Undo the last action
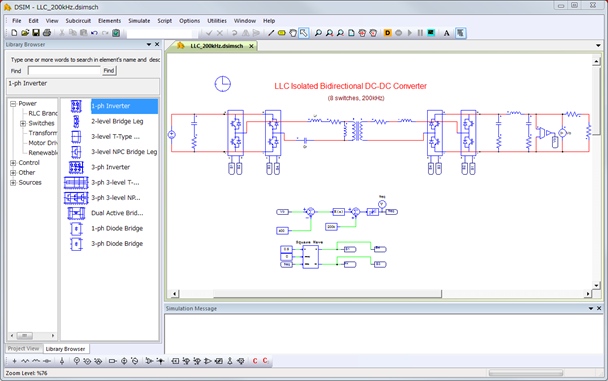608x381 pixels. (x=94, y=33)
